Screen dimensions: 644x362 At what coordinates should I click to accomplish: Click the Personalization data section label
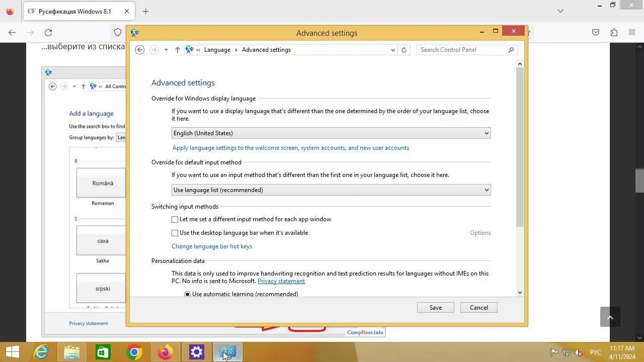[178, 261]
